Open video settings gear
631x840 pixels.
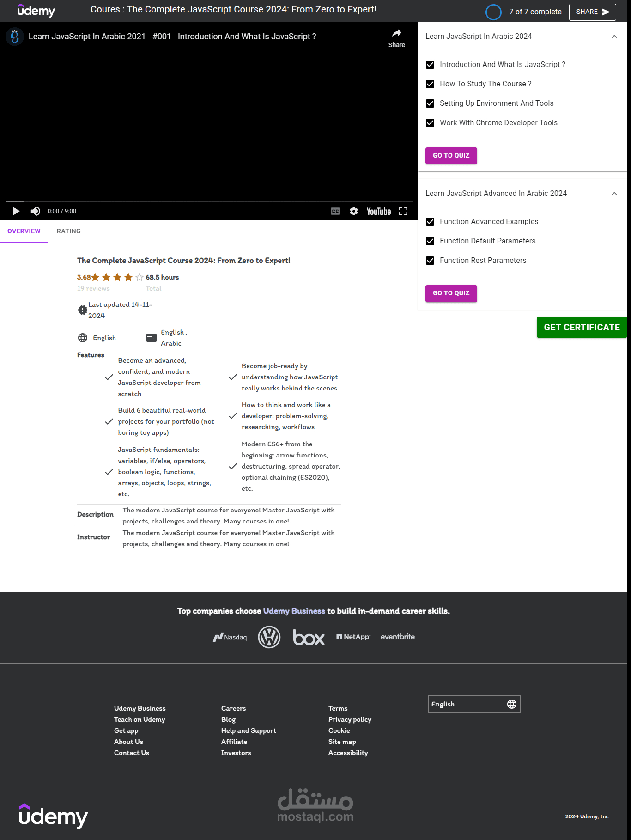pos(354,211)
